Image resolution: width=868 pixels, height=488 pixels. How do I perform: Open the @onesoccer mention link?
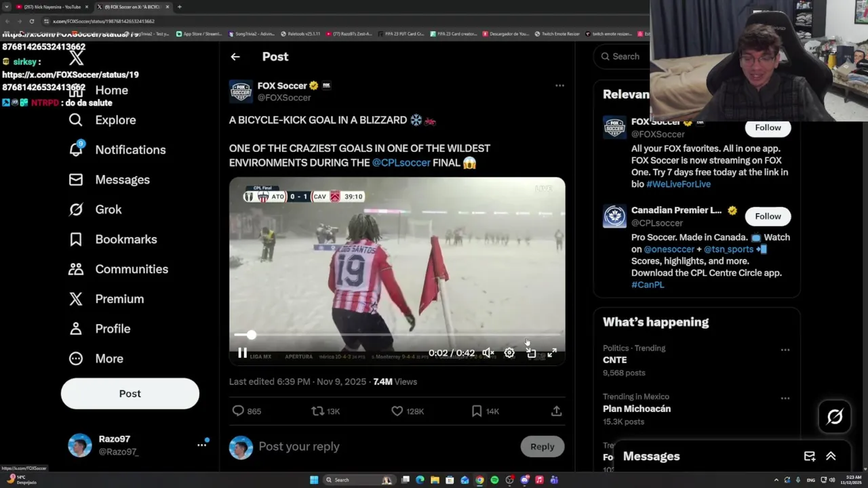coord(669,249)
